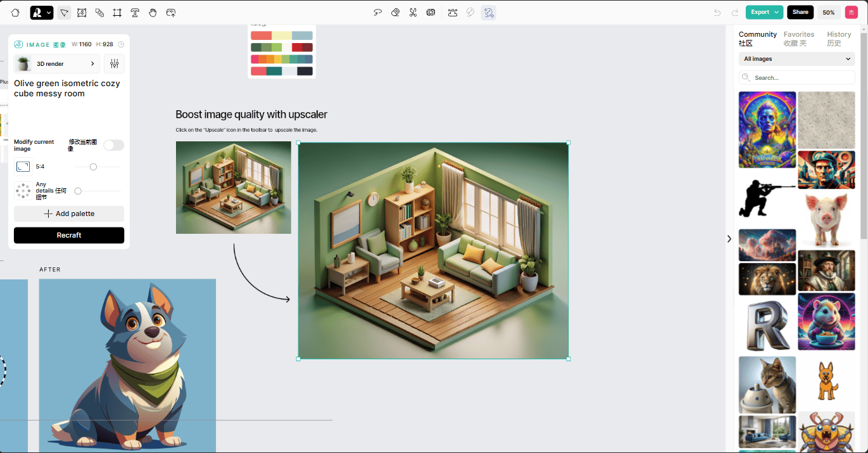Select the Lasso tool
This screenshot has width=868, height=453.
[378, 13]
